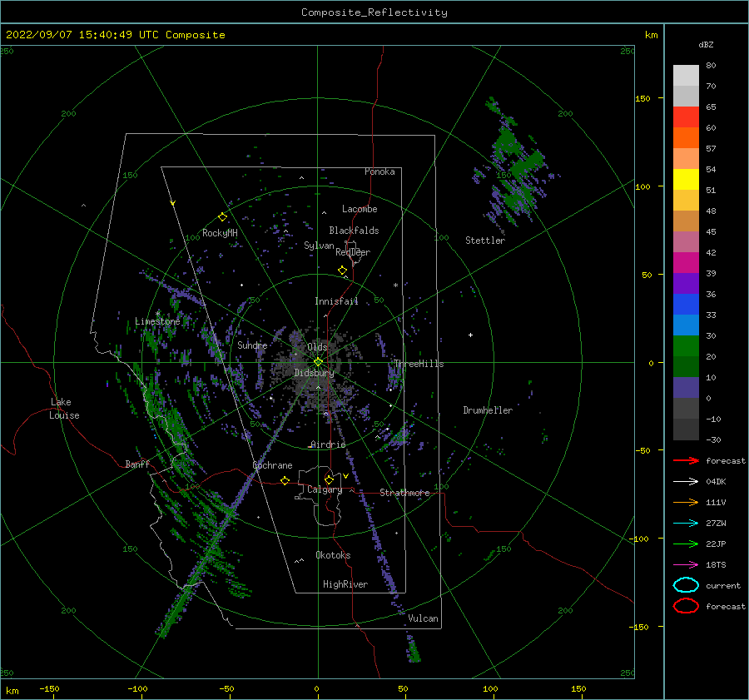Click the Limestone map label
Screen dimensions: 749x700
click(157, 321)
